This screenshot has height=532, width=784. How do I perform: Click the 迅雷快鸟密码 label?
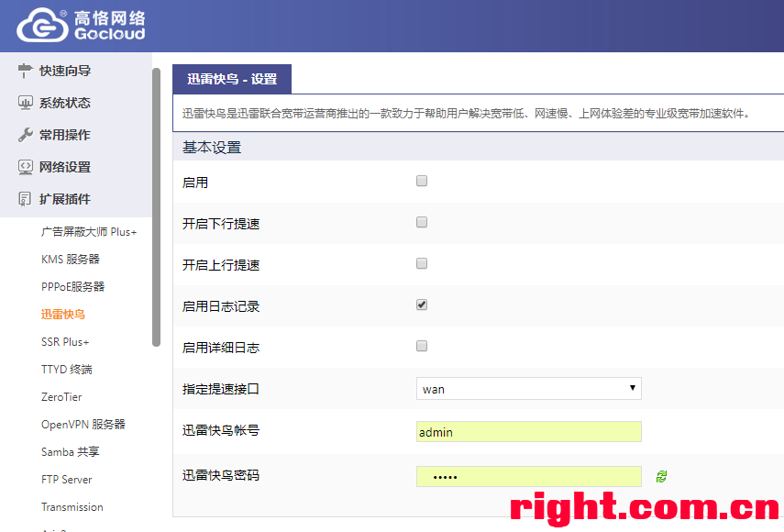click(x=221, y=475)
